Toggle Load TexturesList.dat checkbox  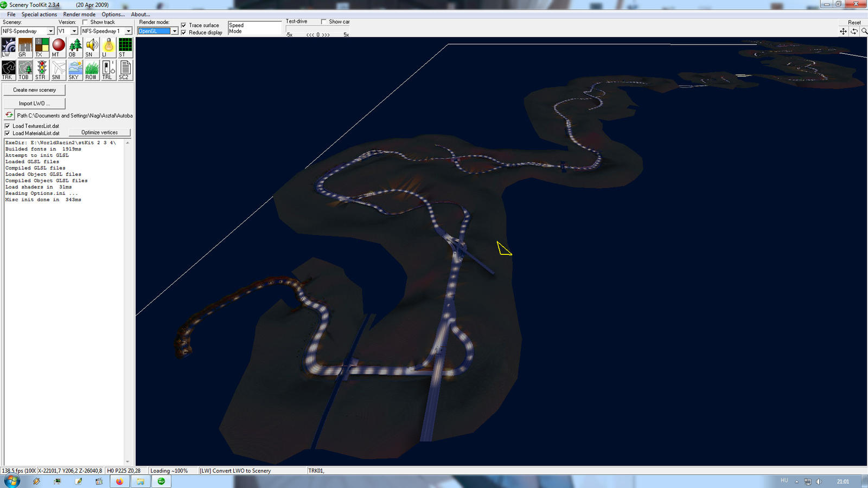pos(8,126)
